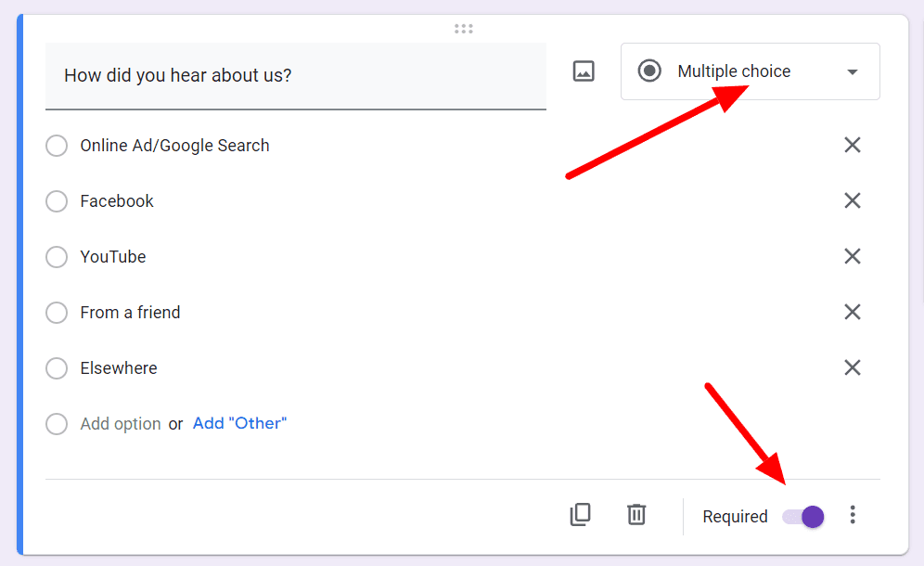Edit the question title field

(296, 75)
